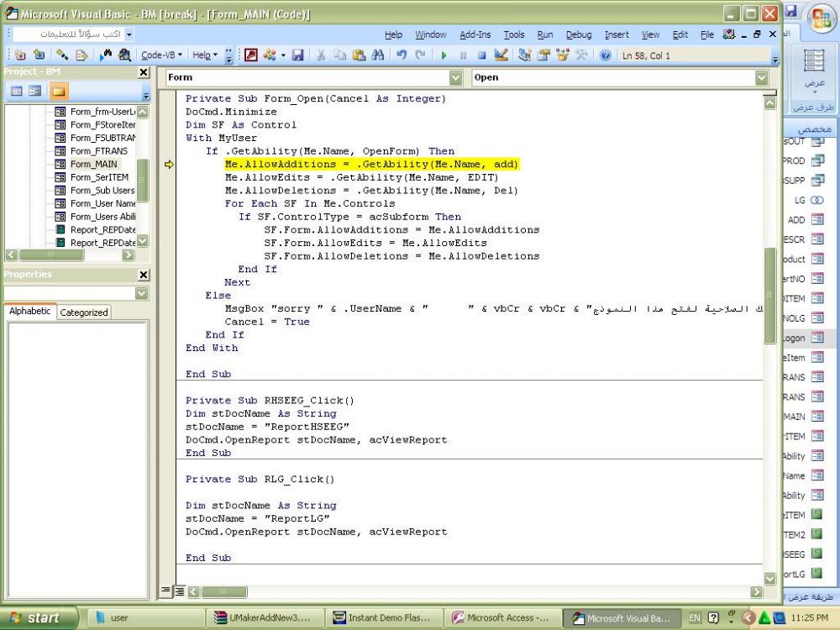Screen dimensions: 840x630
Task: Switch to Full Module View at the bottom left
Action: coord(179,591)
